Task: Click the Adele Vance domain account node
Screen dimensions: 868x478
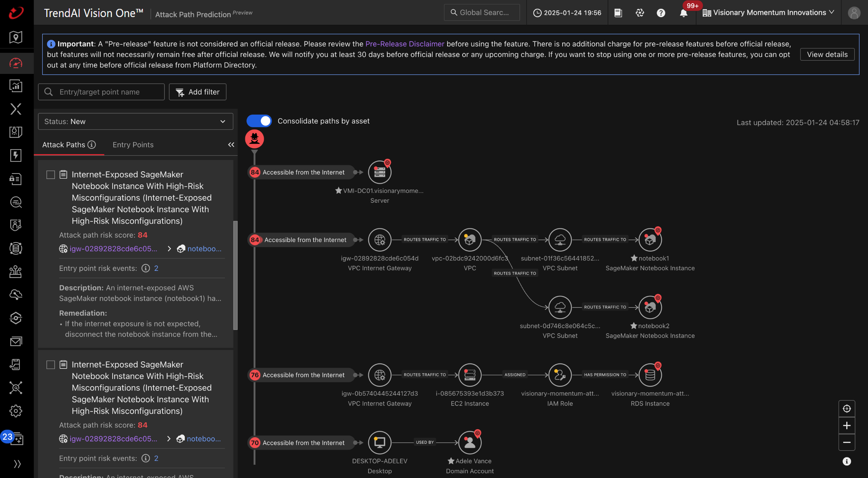Action: tap(470, 442)
